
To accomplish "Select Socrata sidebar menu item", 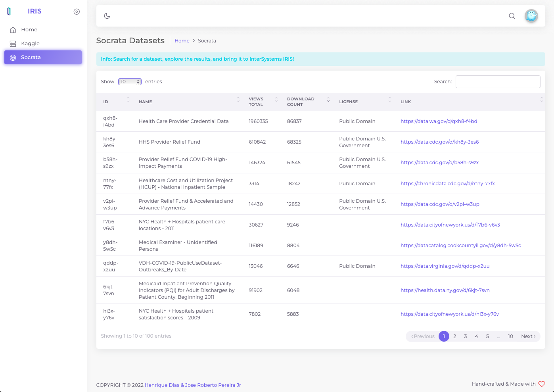I will click(x=43, y=57).
